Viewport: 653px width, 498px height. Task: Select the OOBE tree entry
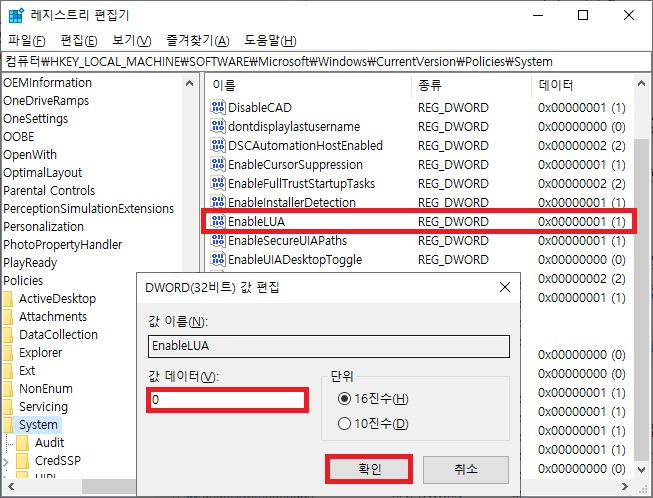pos(19,137)
